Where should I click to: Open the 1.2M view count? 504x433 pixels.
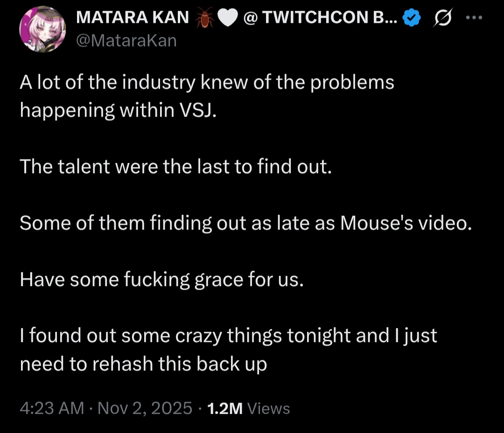coord(225,408)
